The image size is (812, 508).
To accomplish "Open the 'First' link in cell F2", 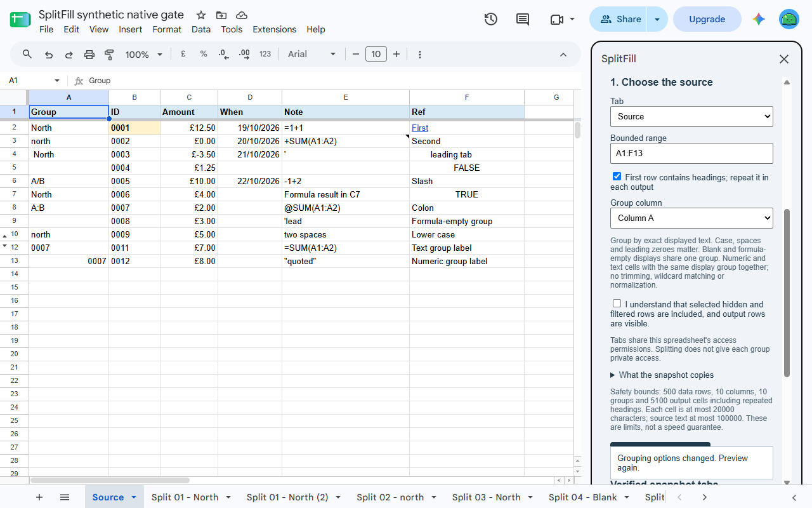I will pos(420,128).
